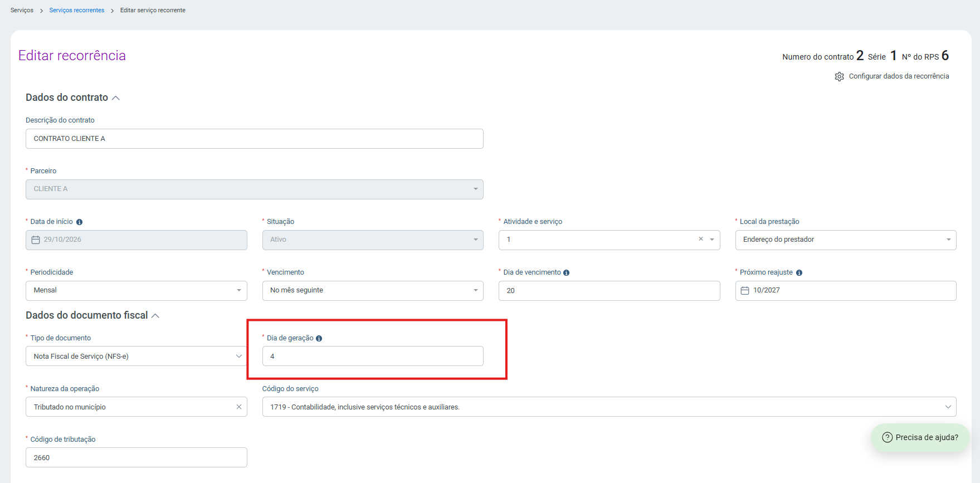Collapse the Dados do documento fiscal section

(x=155, y=316)
